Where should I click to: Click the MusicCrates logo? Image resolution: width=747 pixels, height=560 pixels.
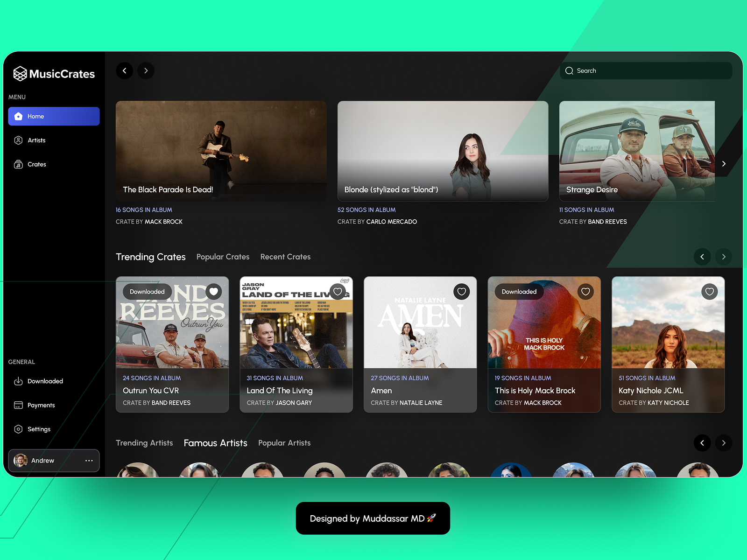pyautogui.click(x=54, y=74)
